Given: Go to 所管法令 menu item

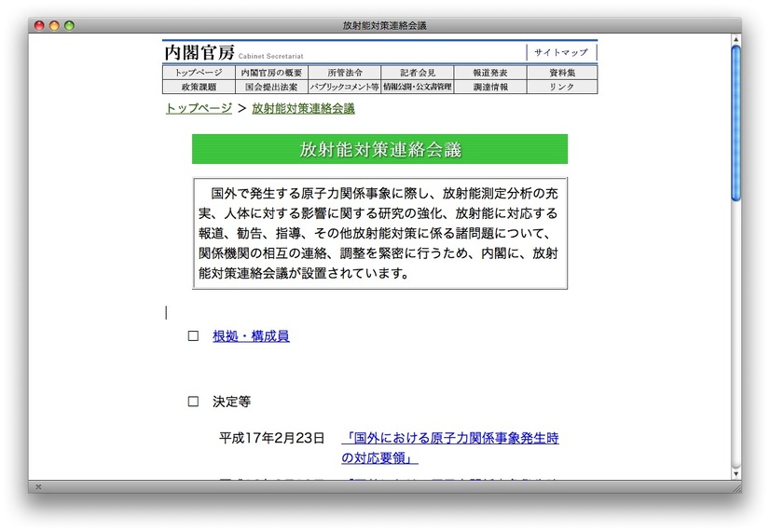Looking at the screenshot, I should tap(344, 73).
